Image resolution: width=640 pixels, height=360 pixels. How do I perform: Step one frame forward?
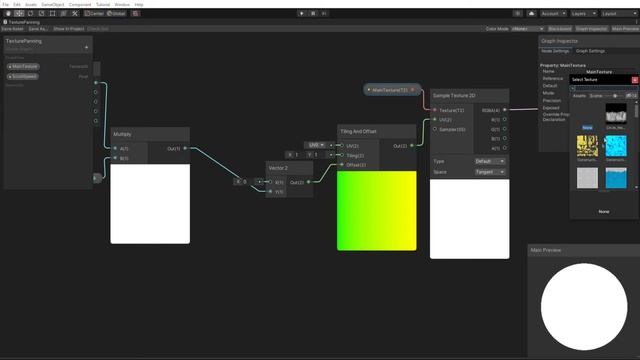click(x=324, y=13)
